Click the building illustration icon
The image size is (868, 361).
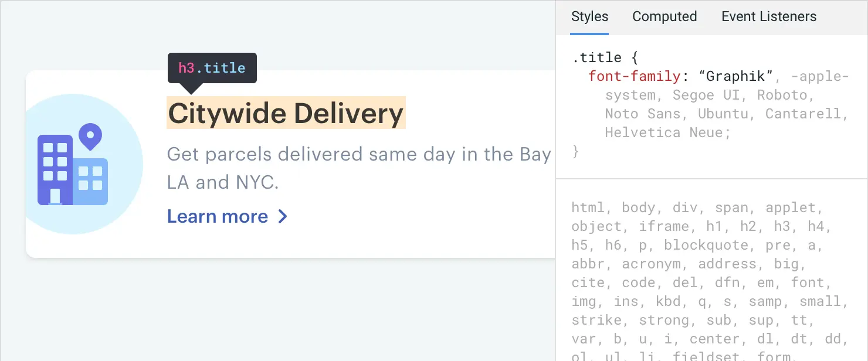point(72,171)
